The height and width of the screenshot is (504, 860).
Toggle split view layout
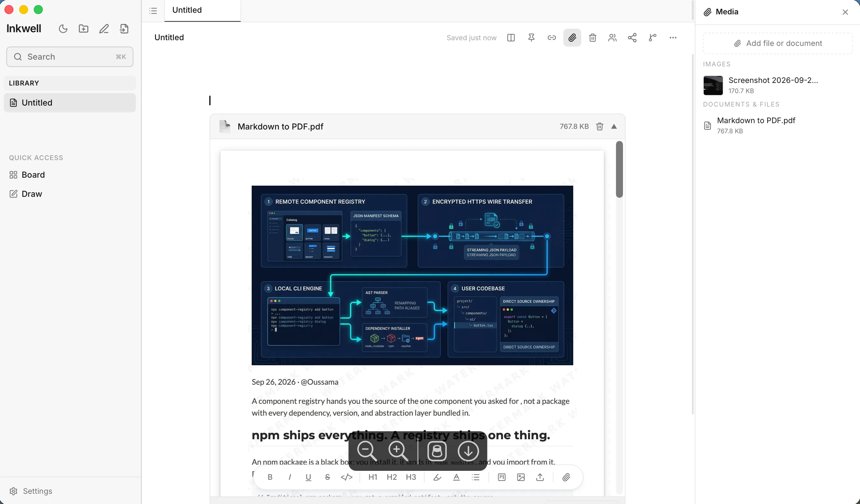pyautogui.click(x=511, y=38)
